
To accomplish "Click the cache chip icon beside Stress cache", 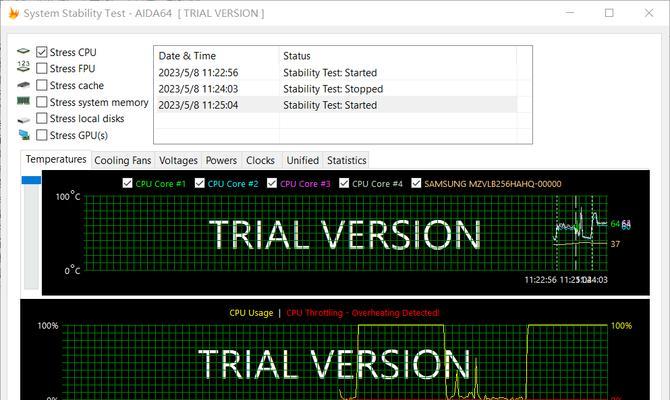I will coord(23,85).
